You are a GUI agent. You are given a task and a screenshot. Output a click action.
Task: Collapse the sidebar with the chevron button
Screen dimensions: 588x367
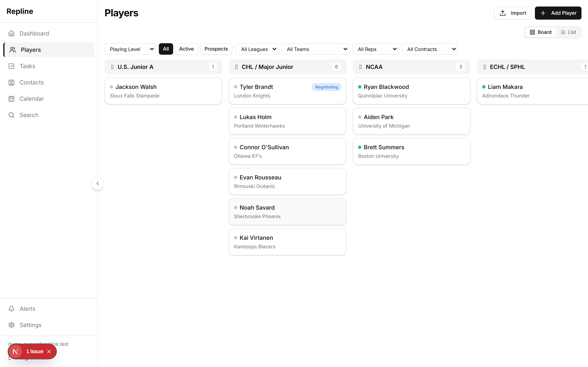coord(97,183)
